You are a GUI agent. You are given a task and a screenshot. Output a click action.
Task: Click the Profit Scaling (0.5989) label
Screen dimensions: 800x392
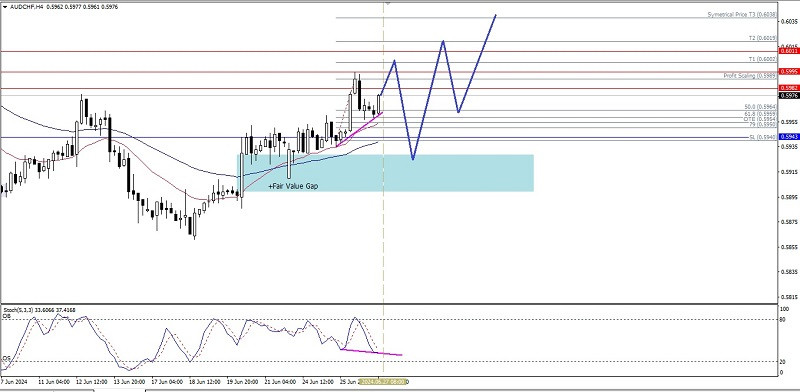(x=750, y=76)
